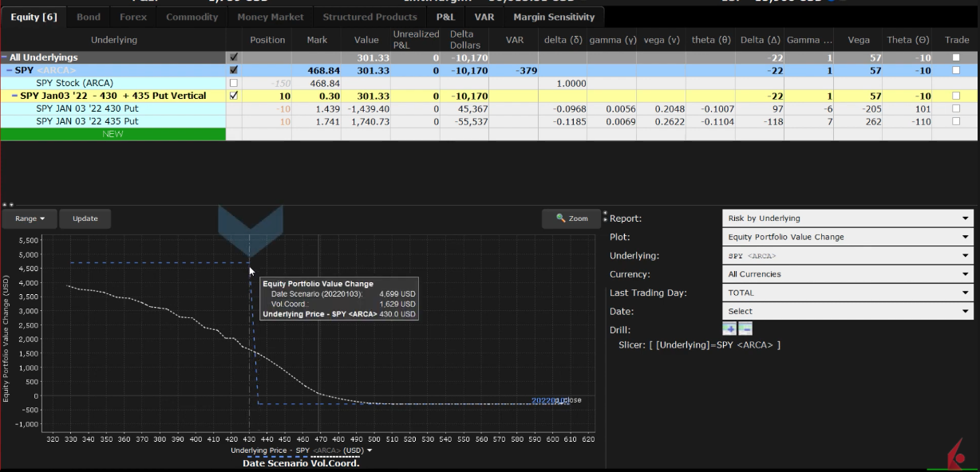980x472 pixels.
Task: Uncheck the SPY Jan03 Put Vertical checkbox
Action: click(x=234, y=96)
